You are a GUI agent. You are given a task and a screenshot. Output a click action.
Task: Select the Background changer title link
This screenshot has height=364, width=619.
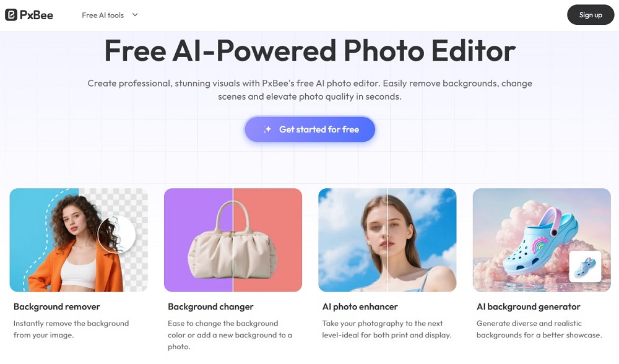pyautogui.click(x=211, y=307)
